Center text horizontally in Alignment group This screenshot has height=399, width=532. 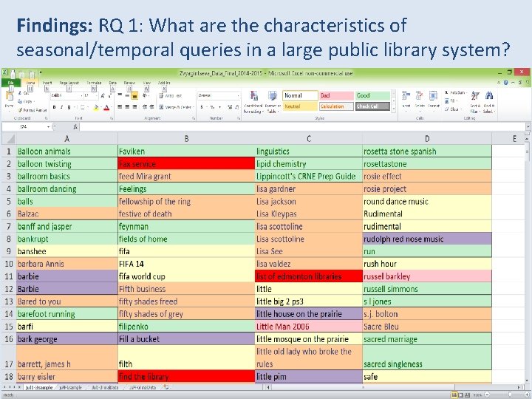coord(127,107)
